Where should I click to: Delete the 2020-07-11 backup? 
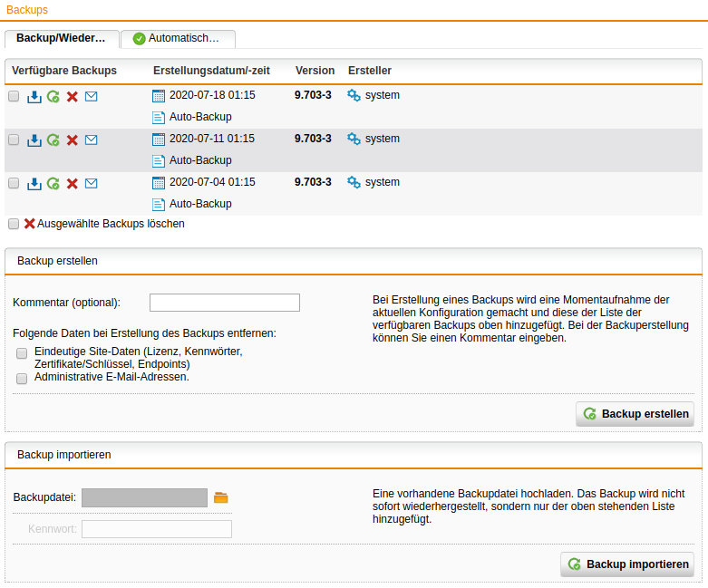[x=73, y=140]
